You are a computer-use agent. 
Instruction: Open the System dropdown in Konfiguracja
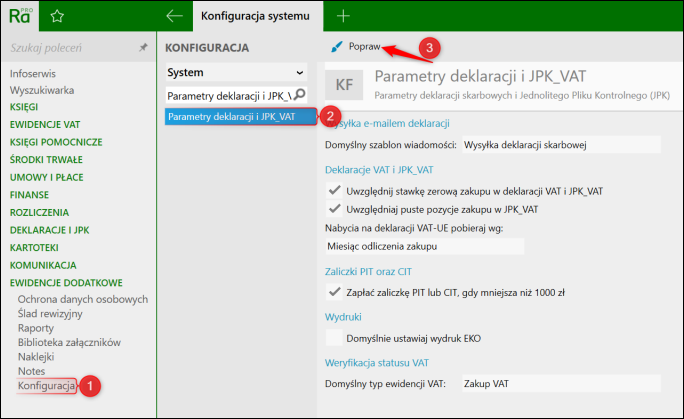pos(236,72)
